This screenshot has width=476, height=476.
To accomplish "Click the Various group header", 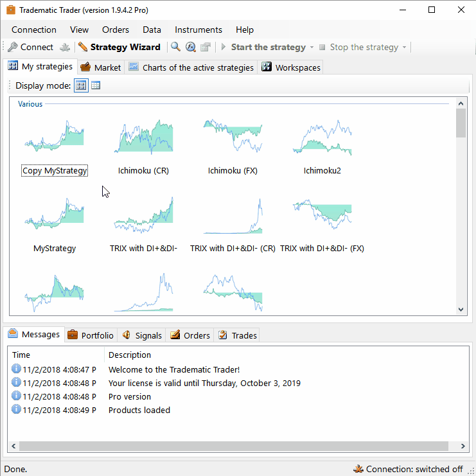I will 30,104.
